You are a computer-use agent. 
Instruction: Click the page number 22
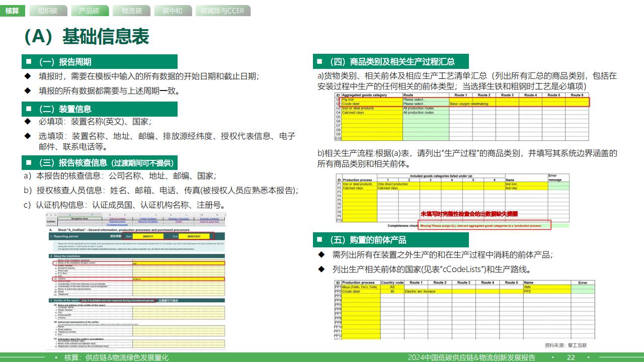(x=571, y=357)
